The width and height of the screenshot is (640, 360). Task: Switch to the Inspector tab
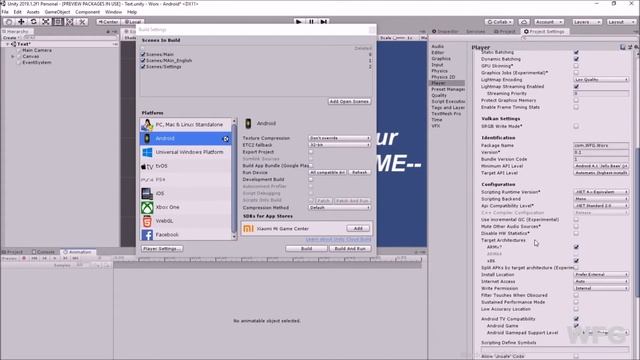click(445, 31)
